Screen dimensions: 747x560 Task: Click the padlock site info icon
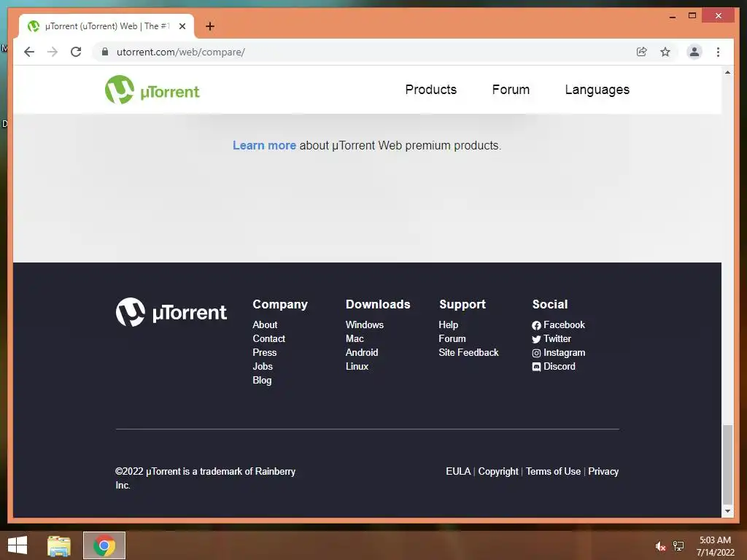[x=105, y=52]
